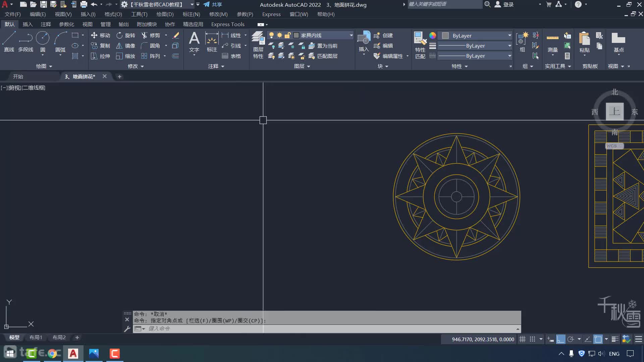644x362 pixels.
Task: Switch to the 插入 ribbon tab
Action: (28, 24)
